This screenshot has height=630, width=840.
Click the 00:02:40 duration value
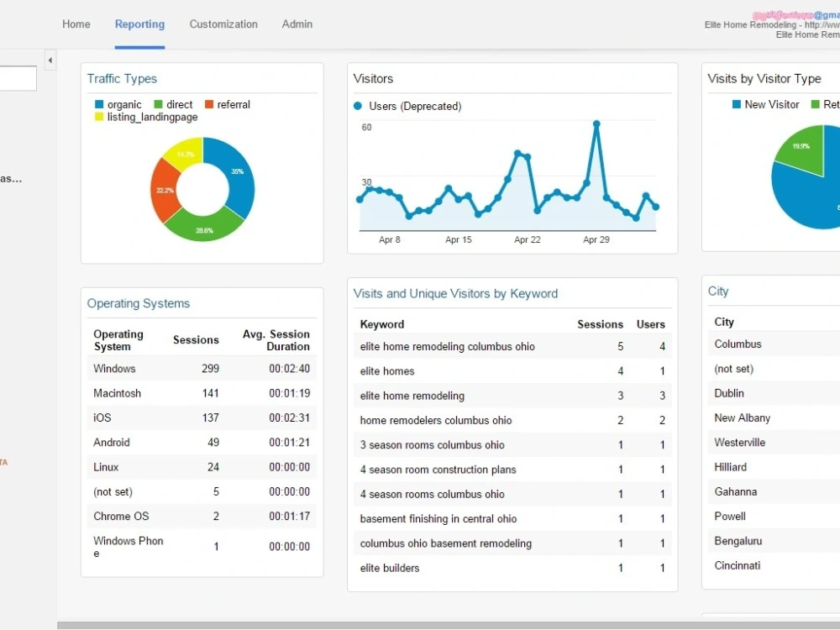pyautogui.click(x=289, y=369)
